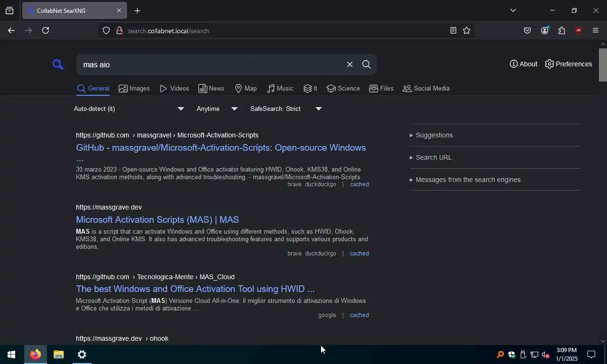607x364 pixels.
Task: Open The best Windows and Office Activation Tool result
Action: click(195, 289)
